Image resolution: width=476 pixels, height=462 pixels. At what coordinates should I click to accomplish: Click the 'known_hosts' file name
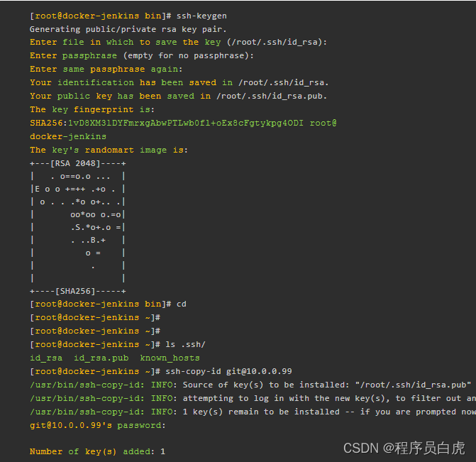pos(170,358)
